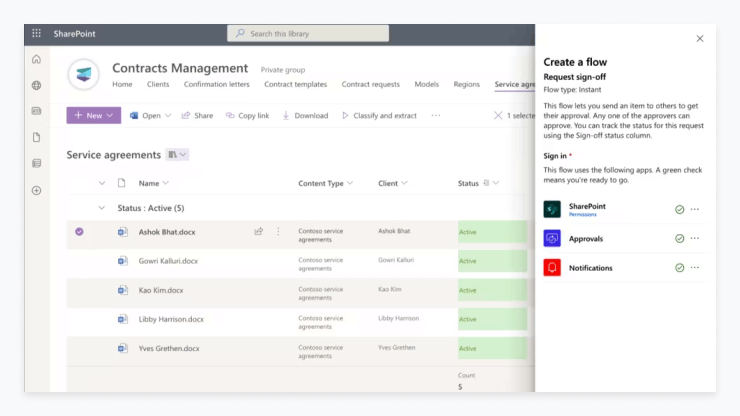Image resolution: width=740 pixels, height=416 pixels.
Task: Open Gowri Kalluri.docx file name
Action: (168, 261)
